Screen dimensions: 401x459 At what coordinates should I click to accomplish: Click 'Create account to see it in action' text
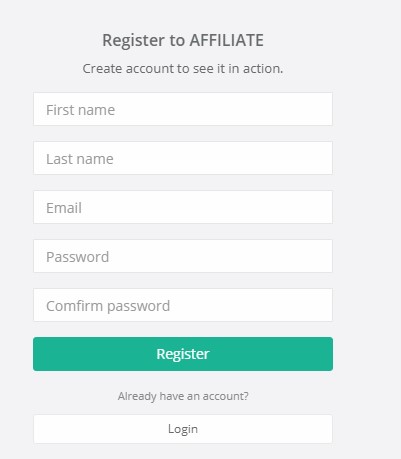[x=183, y=69]
